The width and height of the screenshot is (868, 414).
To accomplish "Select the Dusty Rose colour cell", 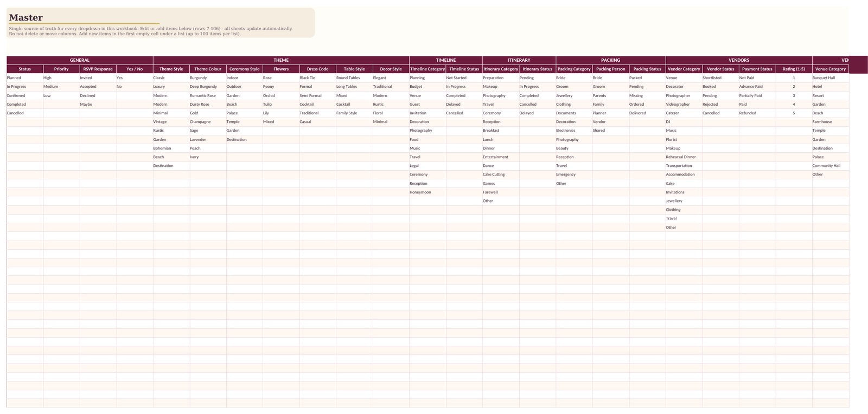I will click(208, 105).
